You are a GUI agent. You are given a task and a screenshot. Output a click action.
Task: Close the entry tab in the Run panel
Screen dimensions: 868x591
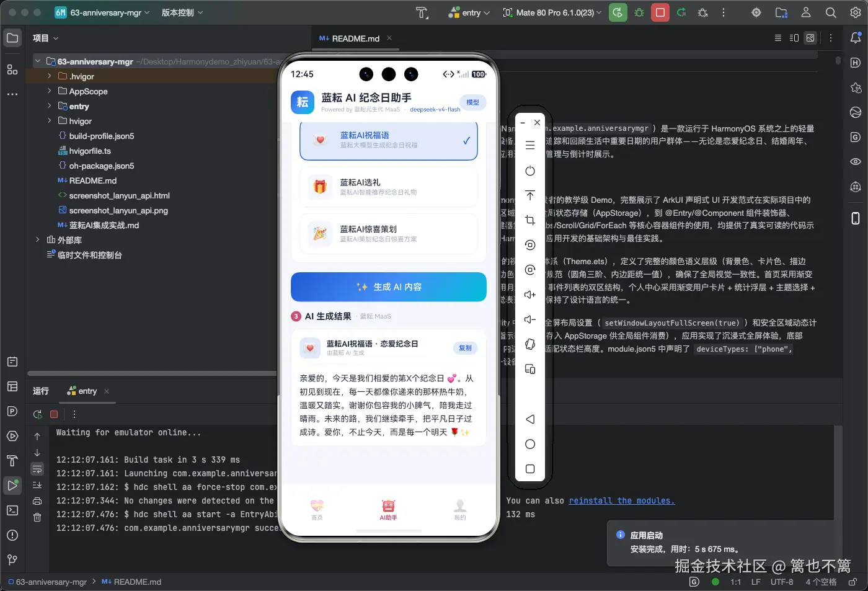tap(107, 391)
